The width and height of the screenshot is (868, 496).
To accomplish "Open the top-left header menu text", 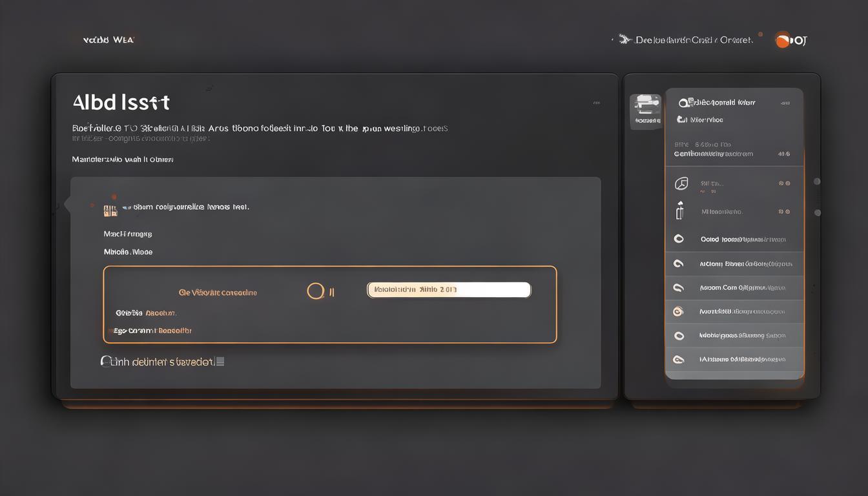I will pyautogui.click(x=108, y=40).
